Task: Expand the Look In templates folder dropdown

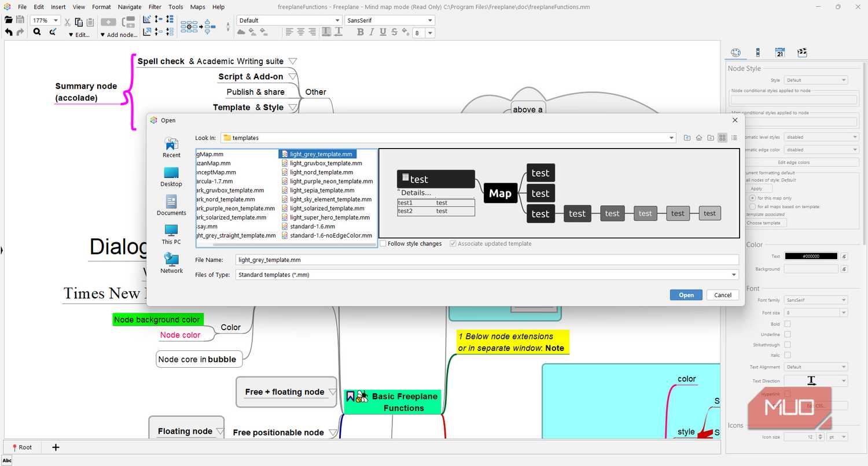Action: [671, 138]
